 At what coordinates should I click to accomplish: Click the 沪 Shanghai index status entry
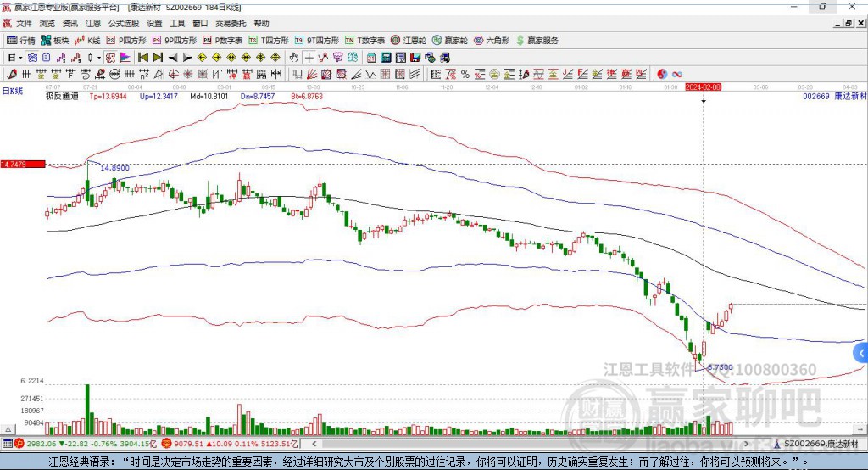(87, 444)
